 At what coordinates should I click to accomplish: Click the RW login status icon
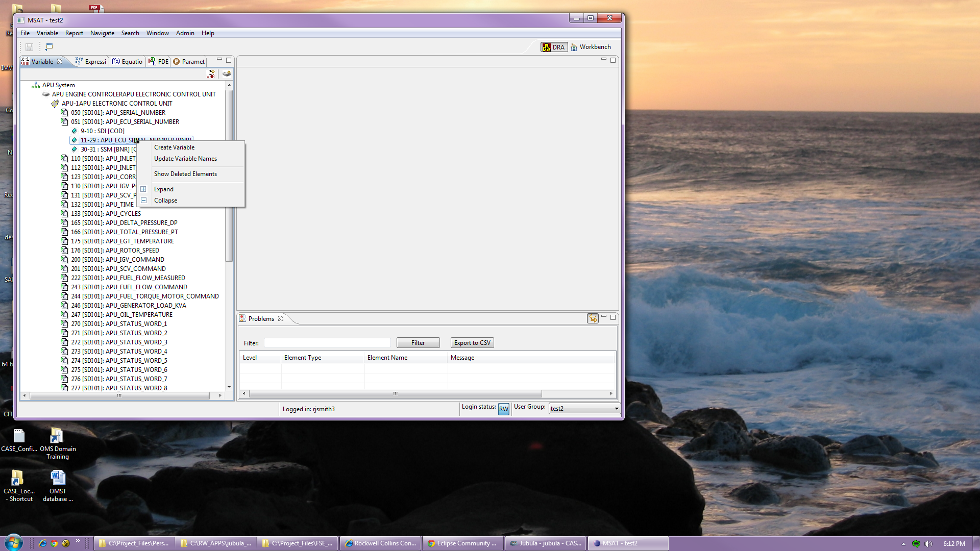coord(503,409)
